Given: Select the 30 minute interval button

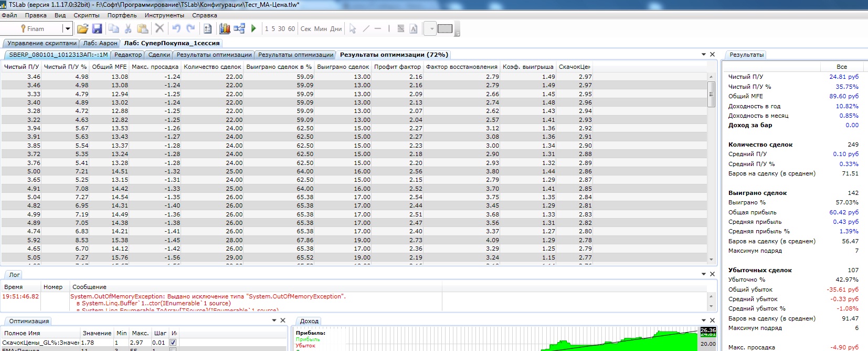Looking at the screenshot, I should [282, 29].
